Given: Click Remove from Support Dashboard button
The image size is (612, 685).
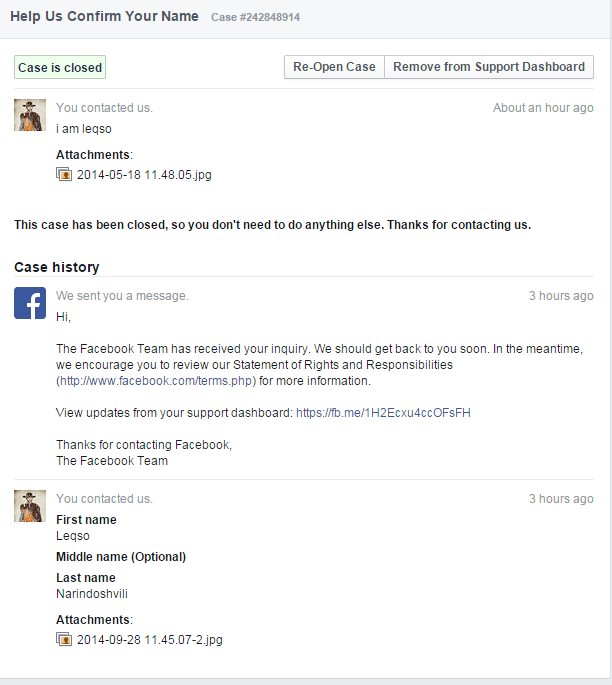Looking at the screenshot, I should tap(489, 67).
